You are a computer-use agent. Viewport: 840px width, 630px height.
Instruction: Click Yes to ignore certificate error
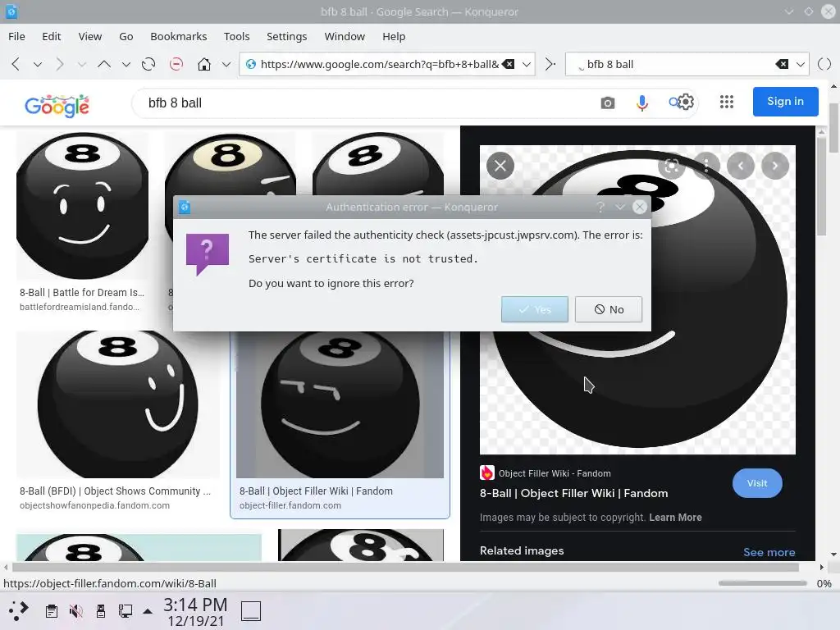(x=535, y=309)
